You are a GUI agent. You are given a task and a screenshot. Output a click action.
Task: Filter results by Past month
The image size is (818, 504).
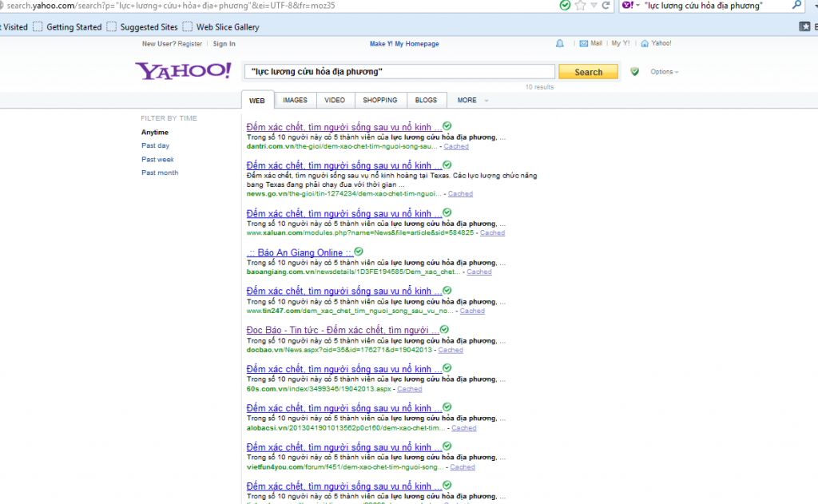coord(160,173)
